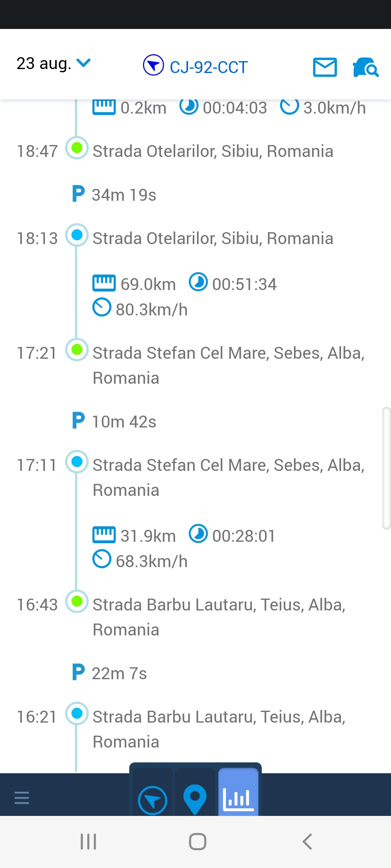Tap the vehicle search icon
The height and width of the screenshot is (868, 391).
[x=365, y=67]
